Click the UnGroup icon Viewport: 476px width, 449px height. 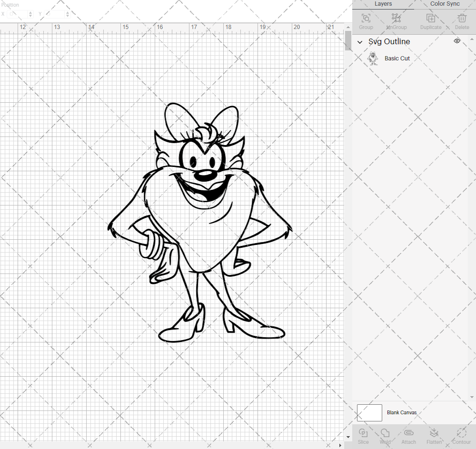pos(396,19)
